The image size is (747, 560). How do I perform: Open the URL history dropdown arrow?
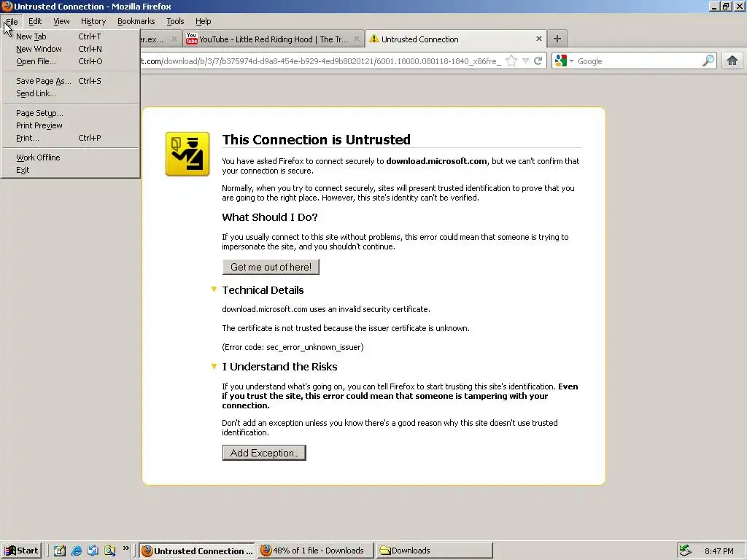(525, 61)
